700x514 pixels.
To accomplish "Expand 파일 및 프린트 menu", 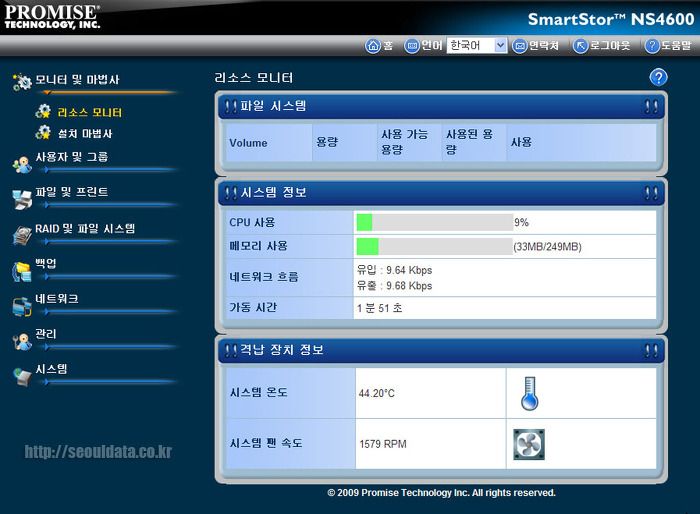I will [72, 192].
